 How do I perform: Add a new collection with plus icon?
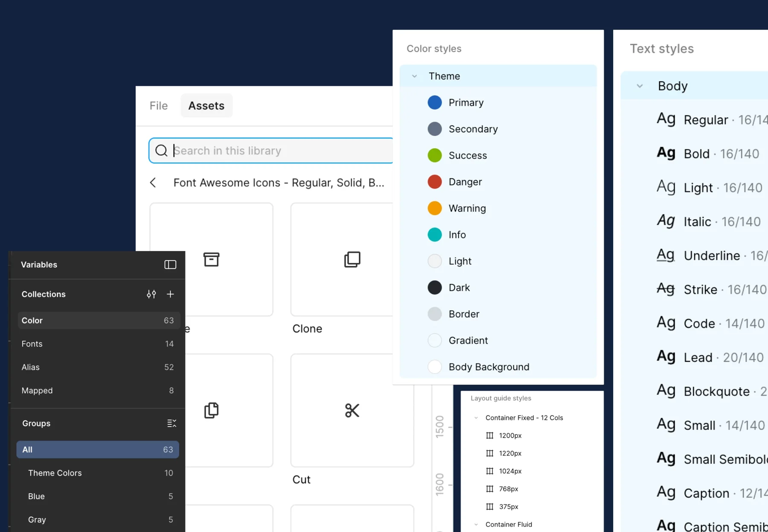[x=170, y=294]
